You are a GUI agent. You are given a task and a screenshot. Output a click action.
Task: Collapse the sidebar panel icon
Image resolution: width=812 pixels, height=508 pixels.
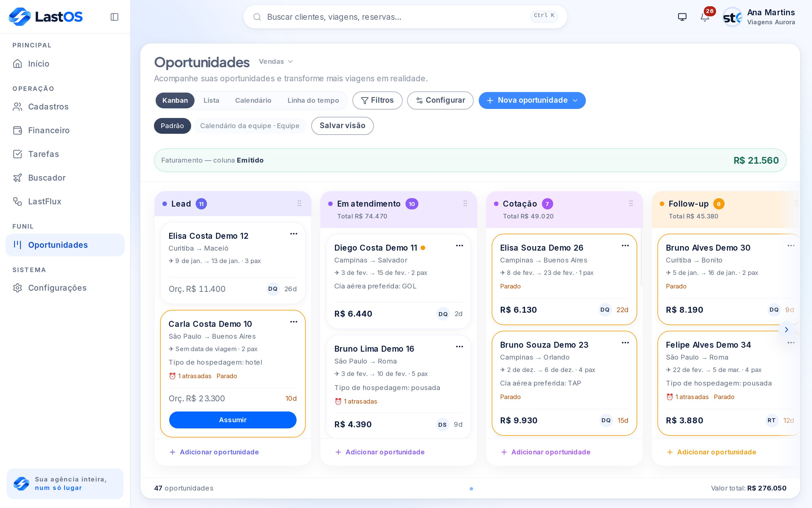pyautogui.click(x=114, y=17)
